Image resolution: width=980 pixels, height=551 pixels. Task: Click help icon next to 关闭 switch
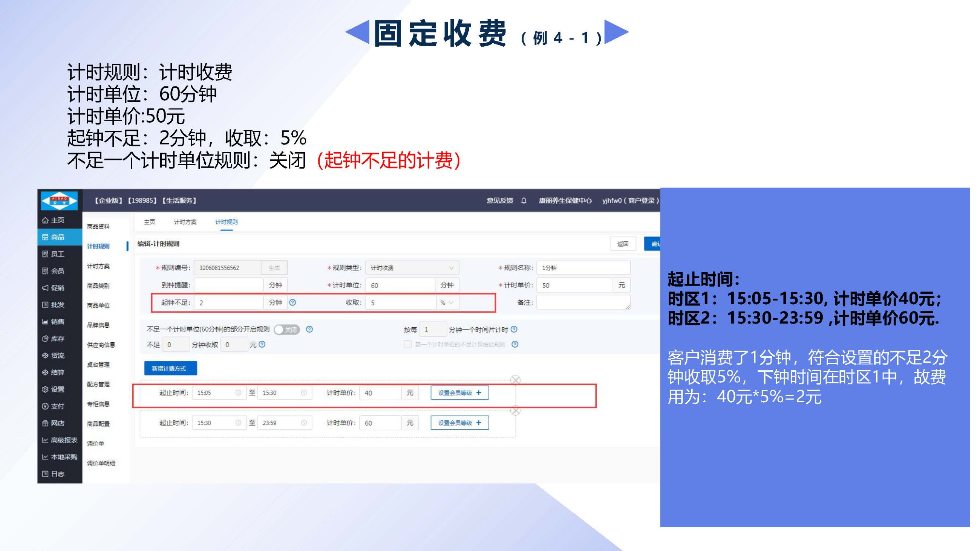coord(309,329)
